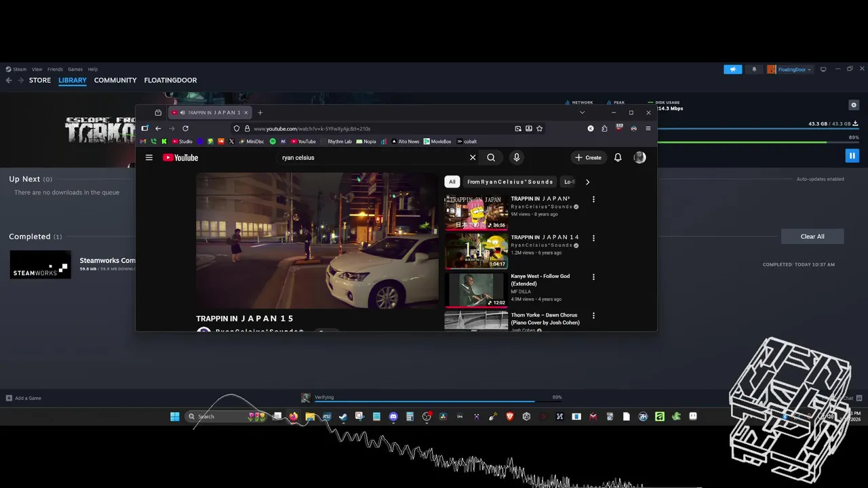Screen dimensions: 868x488
Task: Click the YouTube logo home link
Action: 180,157
